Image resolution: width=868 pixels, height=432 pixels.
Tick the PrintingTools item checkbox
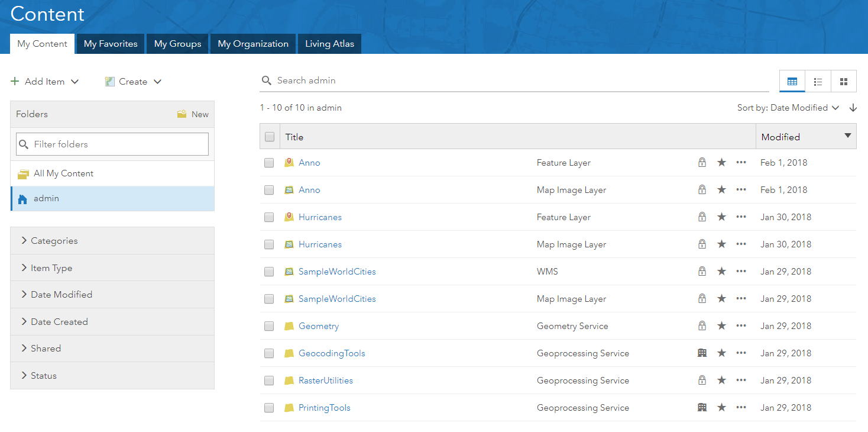[269, 408]
